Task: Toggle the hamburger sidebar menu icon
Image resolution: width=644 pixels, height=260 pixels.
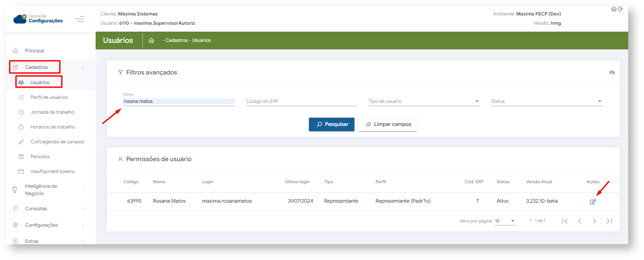Action: [x=79, y=19]
